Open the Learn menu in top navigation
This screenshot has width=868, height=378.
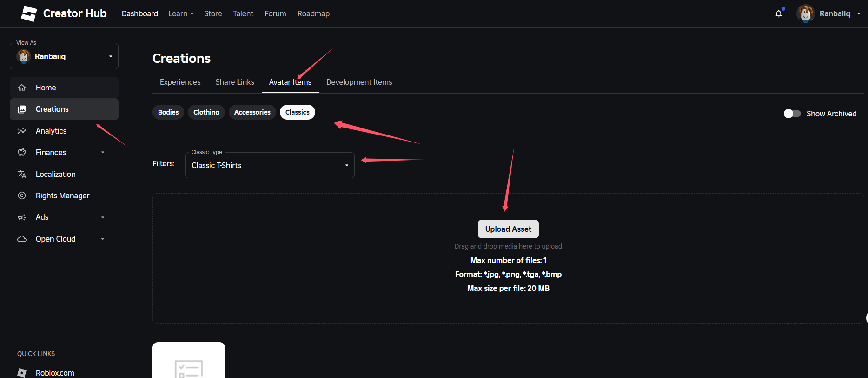pyautogui.click(x=180, y=14)
